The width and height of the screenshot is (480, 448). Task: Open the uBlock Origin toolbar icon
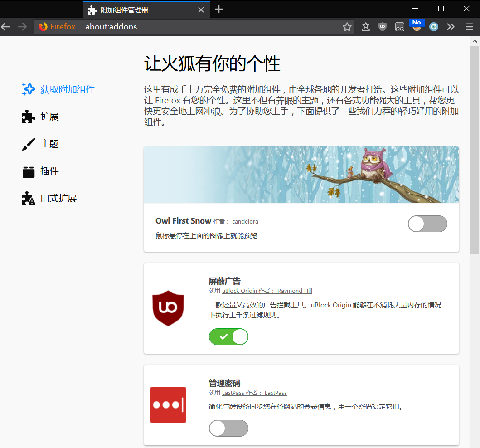click(x=383, y=27)
